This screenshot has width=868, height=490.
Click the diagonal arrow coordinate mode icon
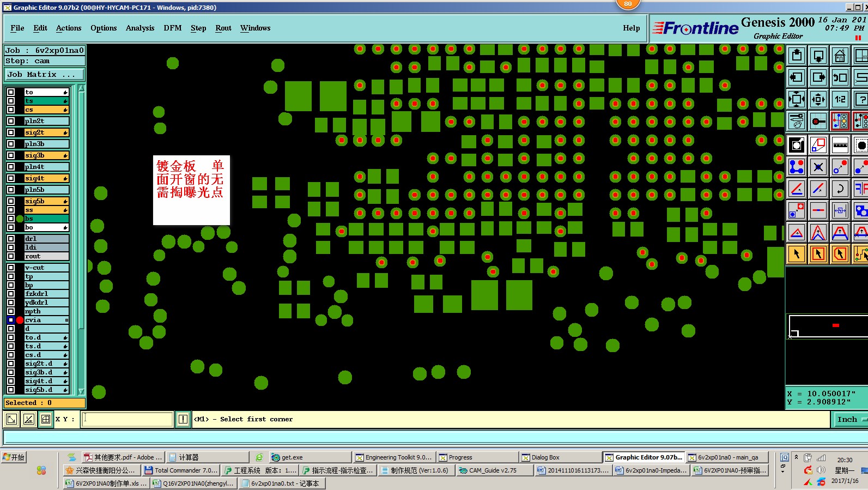tap(11, 419)
